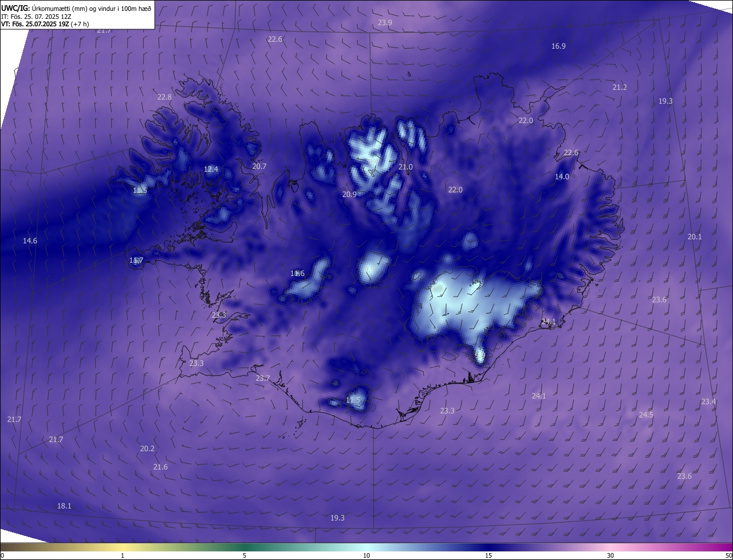733x560 pixels.
Task: Click the 20.7 value label
Action: click(259, 166)
